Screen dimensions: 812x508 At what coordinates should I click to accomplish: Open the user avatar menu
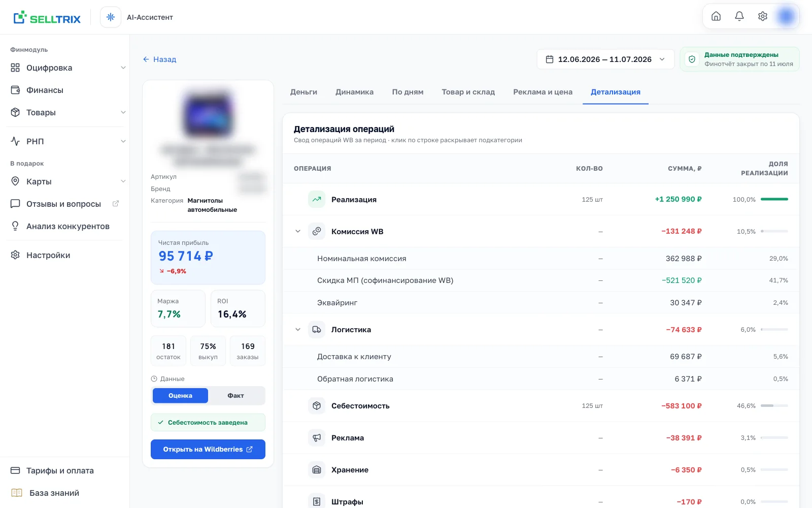point(786,16)
